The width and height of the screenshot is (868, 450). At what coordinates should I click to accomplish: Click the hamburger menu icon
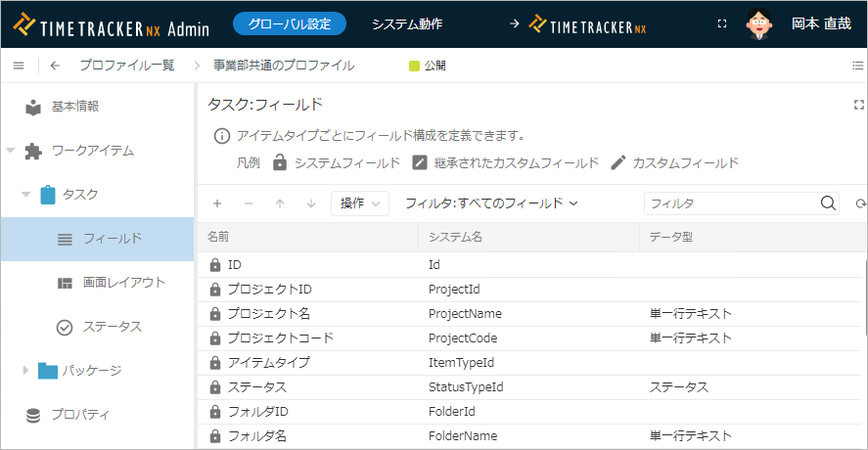pos(19,66)
